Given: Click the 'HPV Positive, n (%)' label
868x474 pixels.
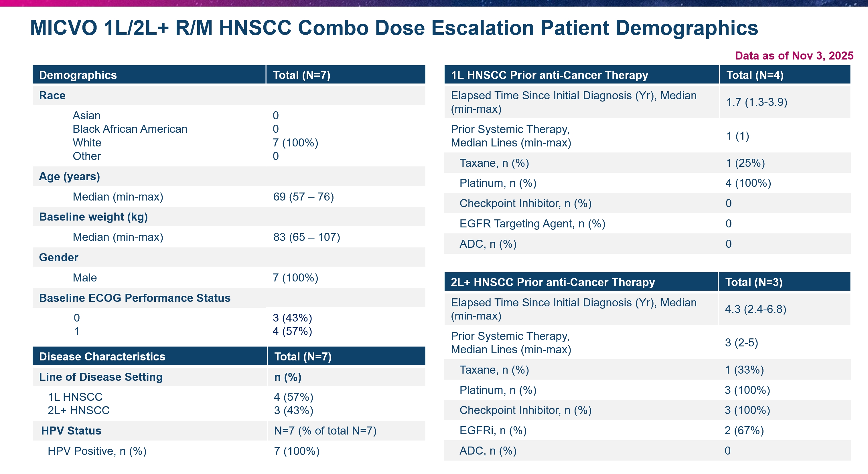Looking at the screenshot, I should click(97, 451).
